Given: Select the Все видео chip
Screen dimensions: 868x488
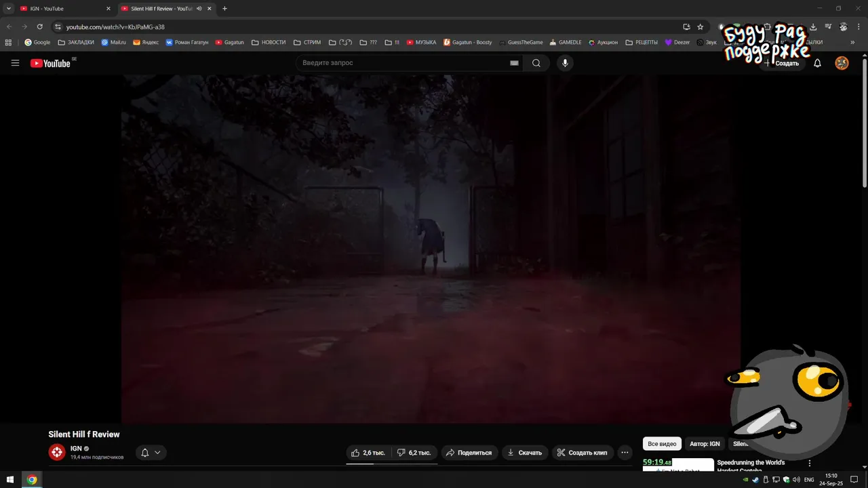Looking at the screenshot, I should tap(662, 444).
